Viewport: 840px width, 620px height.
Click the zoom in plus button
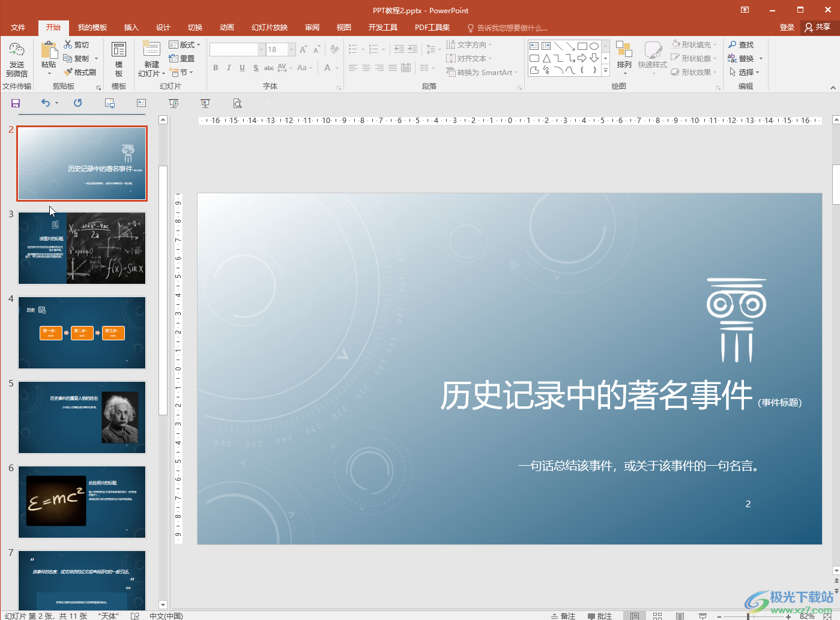[789, 616]
